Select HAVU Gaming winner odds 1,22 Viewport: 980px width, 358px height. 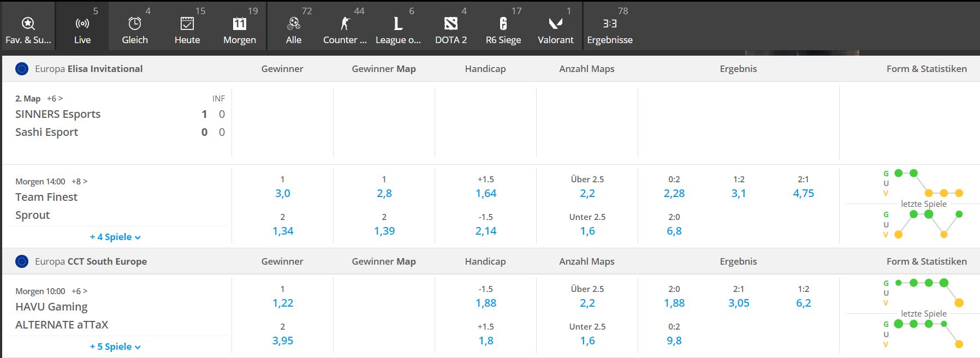point(283,303)
